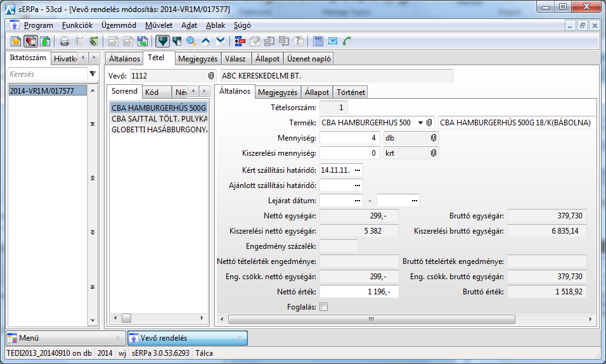
Task: Open the Termék dropdown arrow
Action: (420, 122)
